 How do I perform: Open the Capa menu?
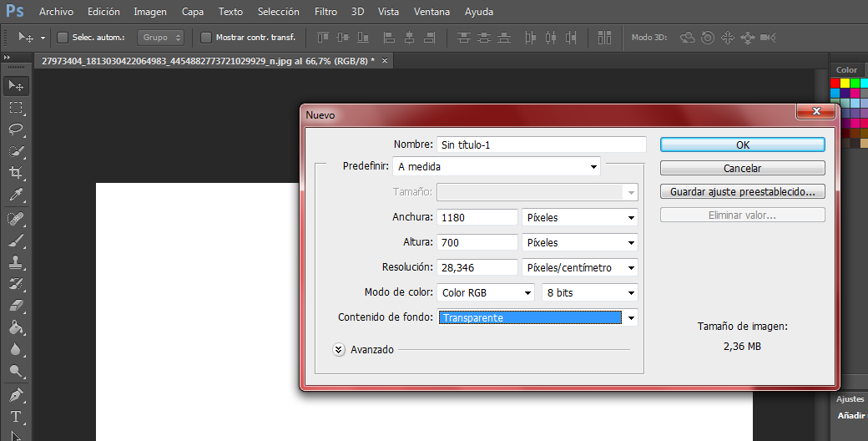(x=193, y=12)
